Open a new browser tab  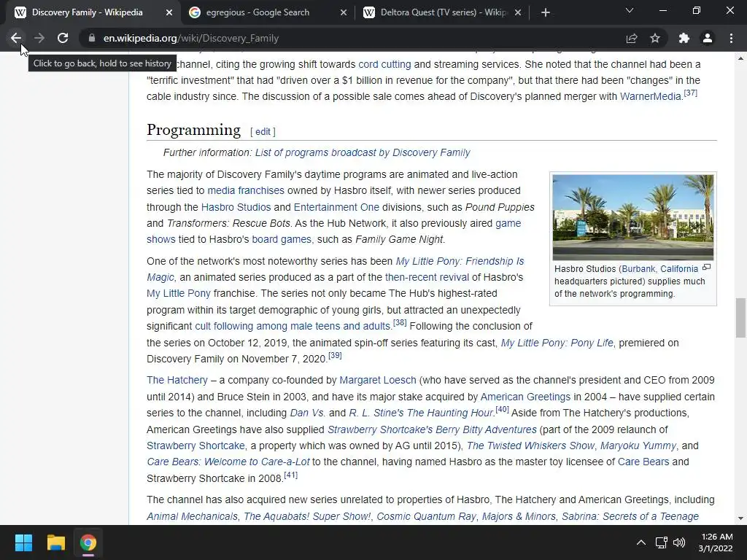click(x=546, y=13)
